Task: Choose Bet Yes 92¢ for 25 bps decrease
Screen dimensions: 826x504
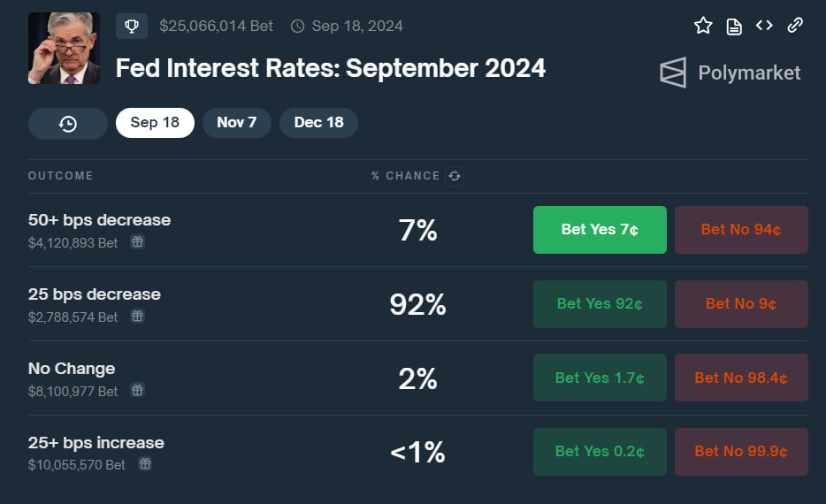Action: click(x=600, y=304)
